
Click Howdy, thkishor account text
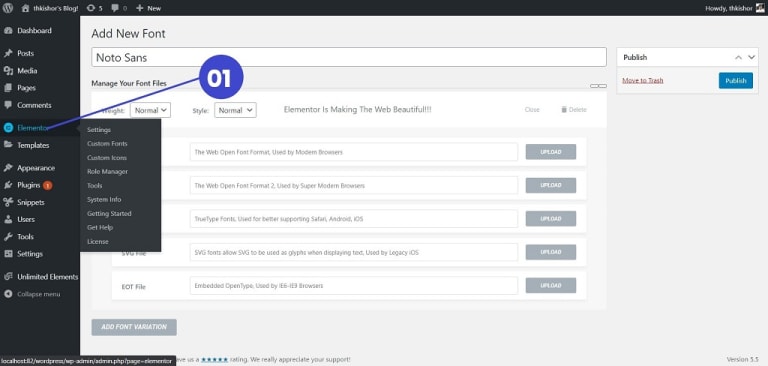[729, 8]
